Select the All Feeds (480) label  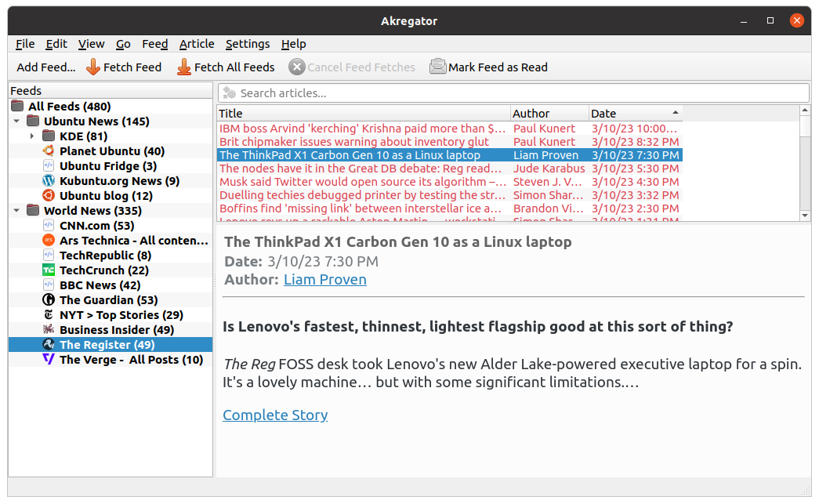(x=70, y=106)
